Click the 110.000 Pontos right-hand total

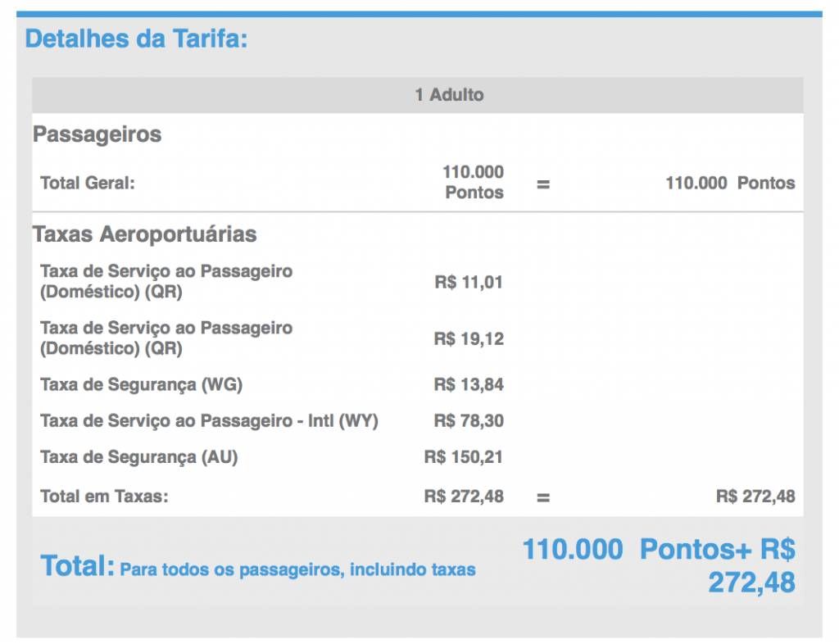coord(730,183)
